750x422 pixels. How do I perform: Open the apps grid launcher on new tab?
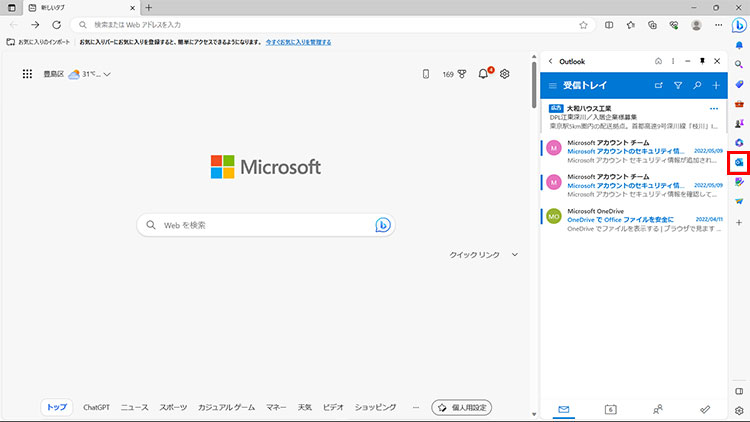(x=27, y=74)
